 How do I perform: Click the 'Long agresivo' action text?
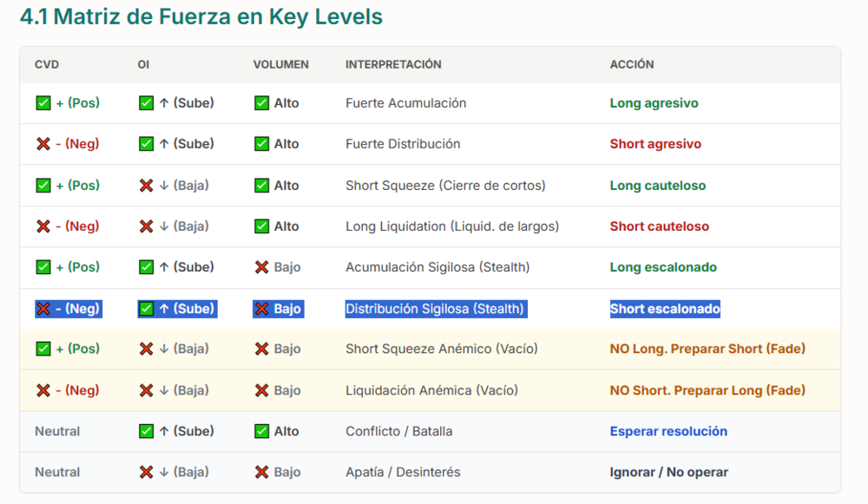[654, 103]
